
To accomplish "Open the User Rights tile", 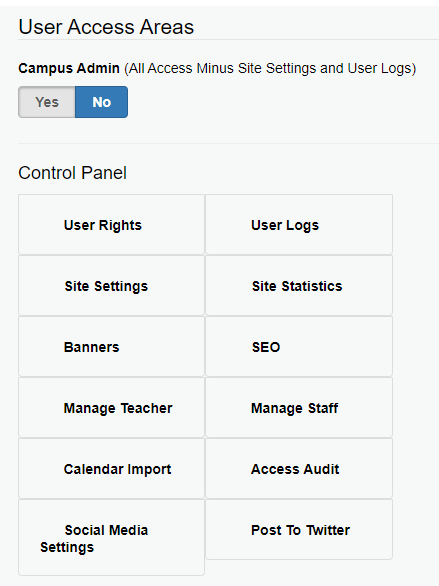I will pyautogui.click(x=111, y=225).
